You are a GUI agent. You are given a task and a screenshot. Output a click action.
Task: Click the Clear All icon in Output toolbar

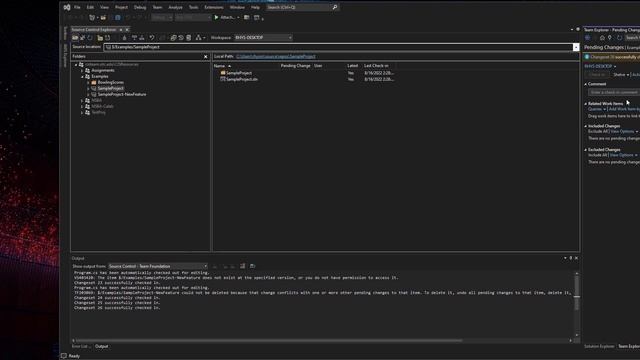coord(242,266)
